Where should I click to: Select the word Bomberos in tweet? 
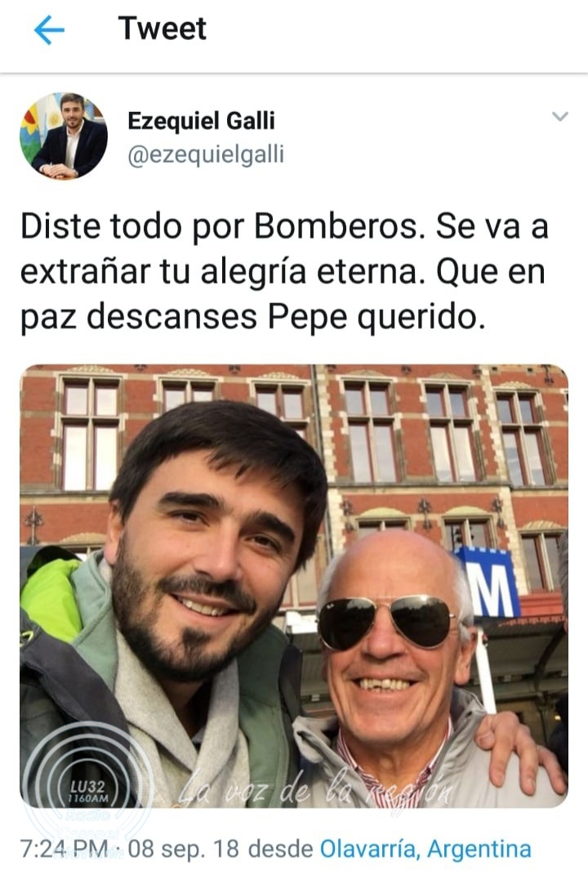[336, 226]
